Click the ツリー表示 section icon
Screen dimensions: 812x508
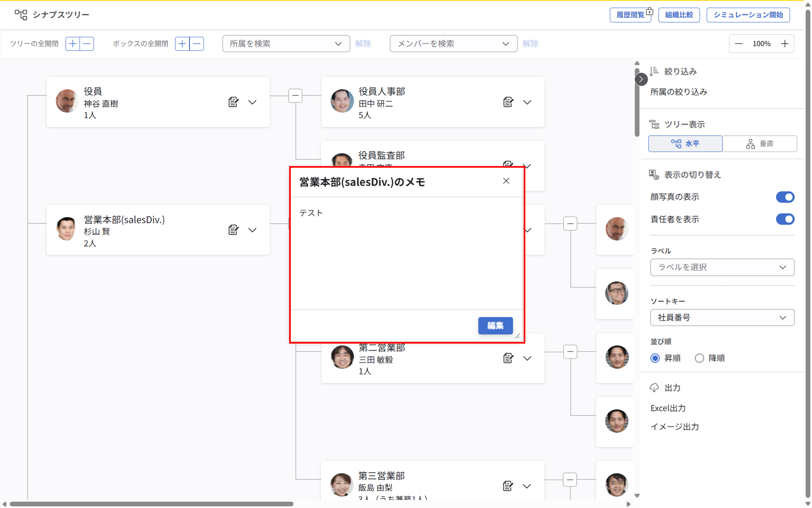(654, 124)
